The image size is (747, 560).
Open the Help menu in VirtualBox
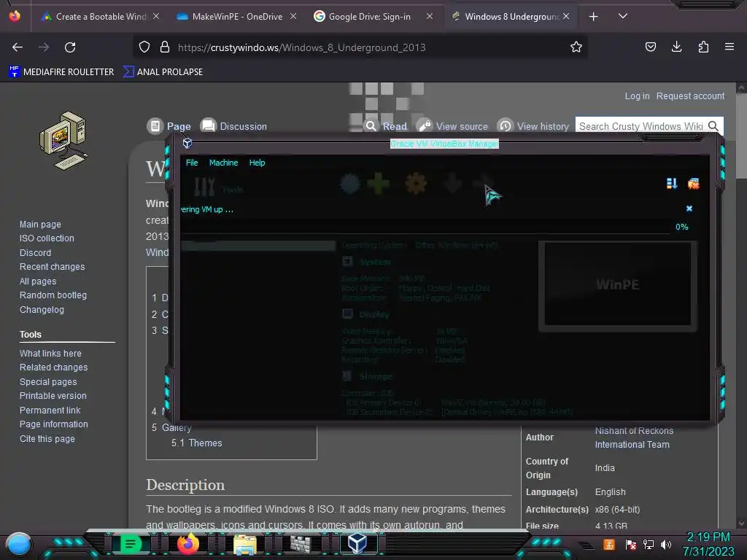(x=257, y=163)
